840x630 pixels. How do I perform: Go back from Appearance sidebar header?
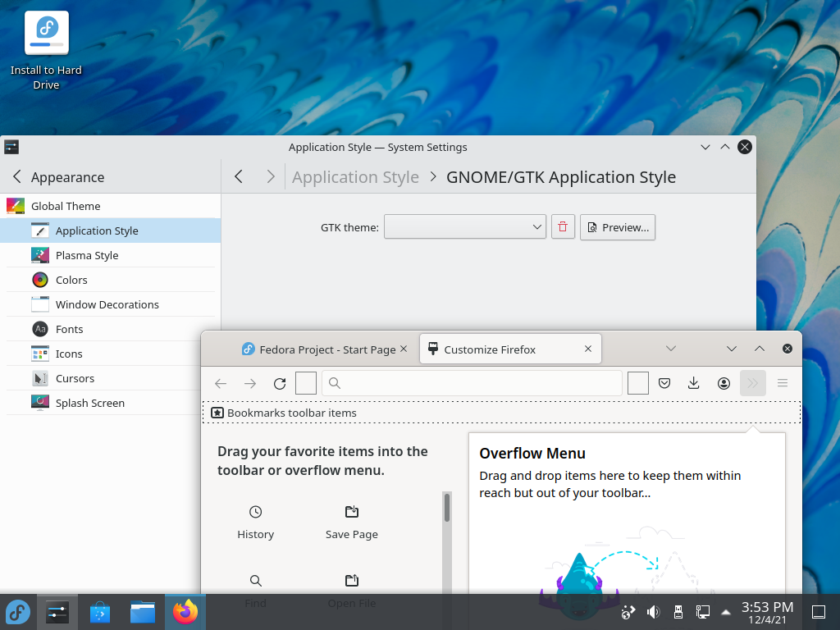coord(17,177)
